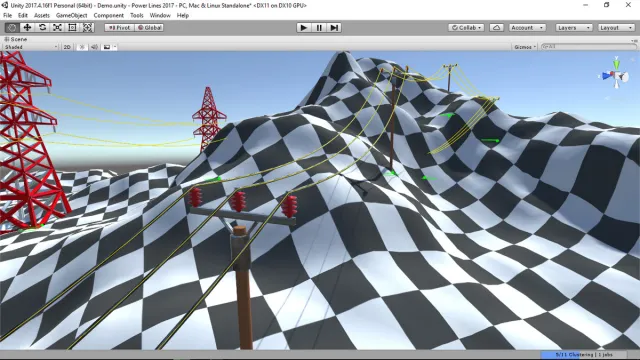Open the Help menu
This screenshot has height=360, width=640.
(182, 15)
